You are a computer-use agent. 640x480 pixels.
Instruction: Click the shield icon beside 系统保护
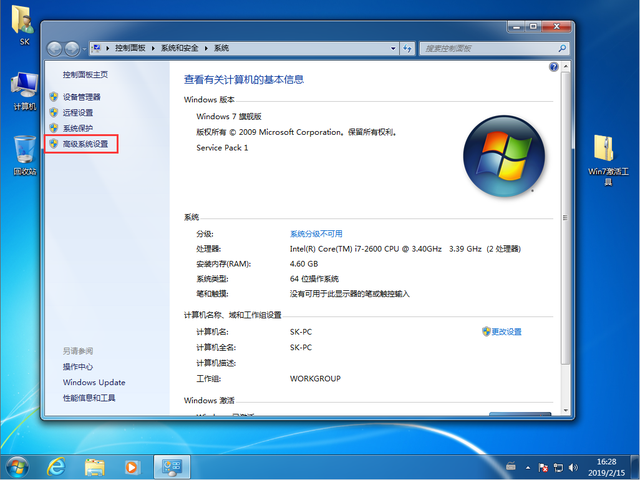point(53,127)
